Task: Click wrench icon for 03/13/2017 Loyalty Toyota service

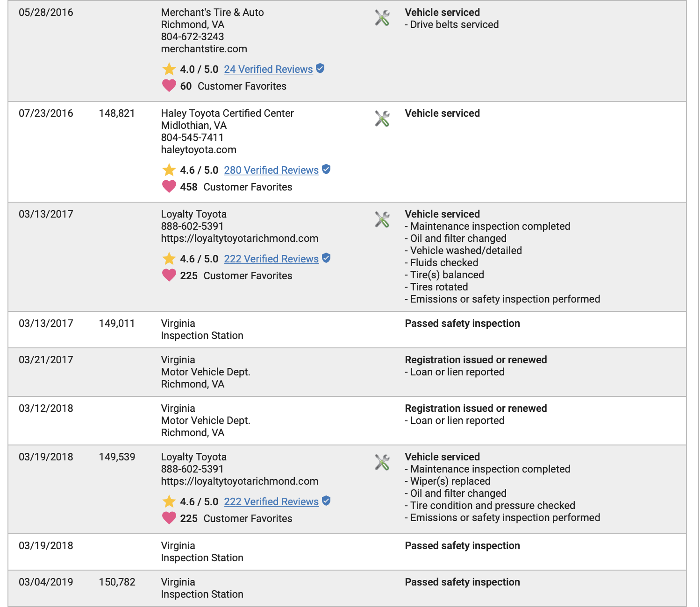Action: (382, 220)
